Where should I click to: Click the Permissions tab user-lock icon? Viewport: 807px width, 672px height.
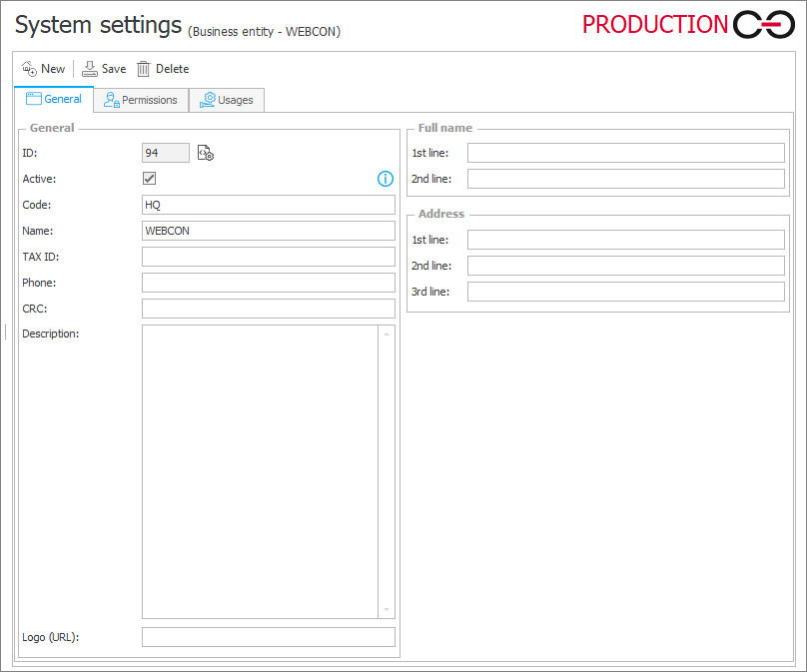111,100
